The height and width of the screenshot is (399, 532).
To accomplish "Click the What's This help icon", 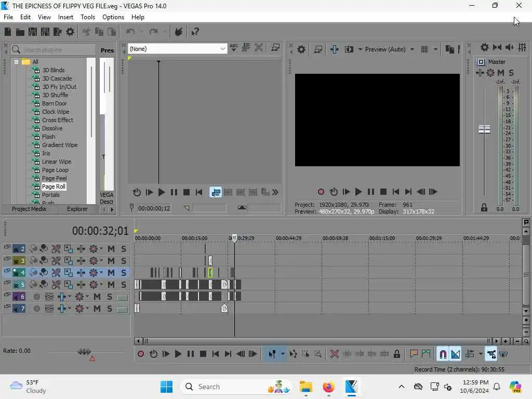I will (x=195, y=32).
